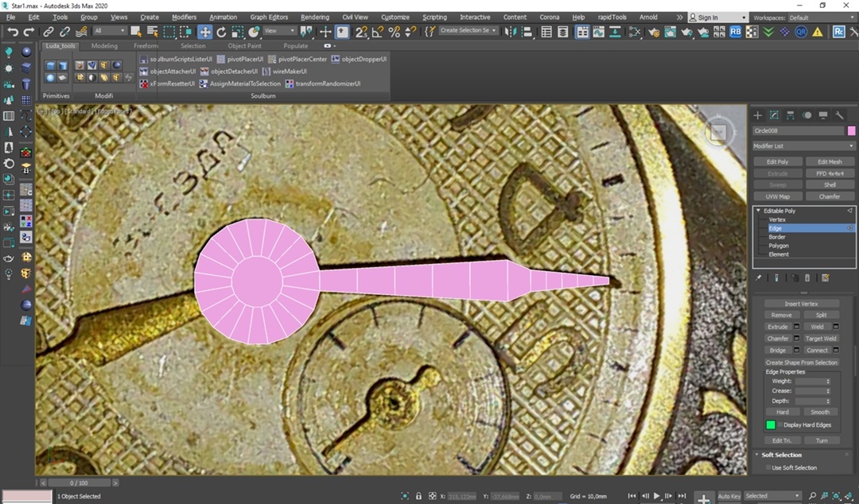The height and width of the screenshot is (504, 859).
Task: Open the Modifiers menu
Action: (x=184, y=17)
